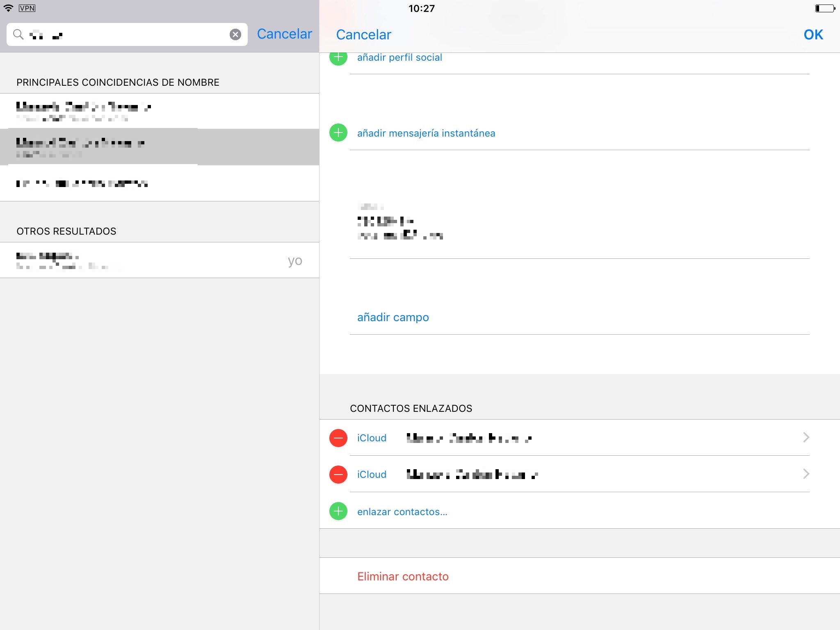Click red minus on first iCloud linked contact
Viewport: 840px width, 630px height.
(x=338, y=438)
